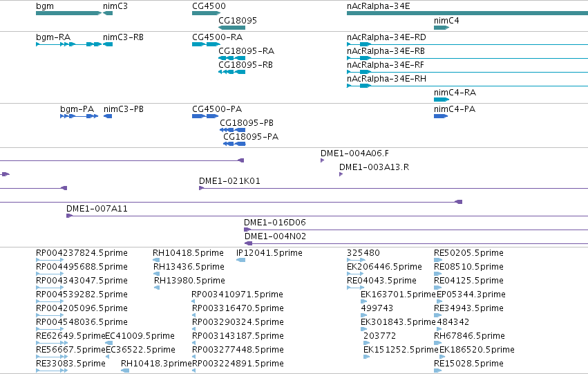Click the nimC3 gene glyph
This screenshot has height=374, width=588.
(108, 13)
